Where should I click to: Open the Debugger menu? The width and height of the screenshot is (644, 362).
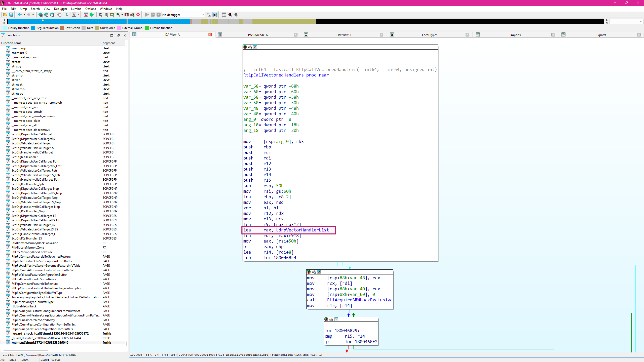[61, 9]
